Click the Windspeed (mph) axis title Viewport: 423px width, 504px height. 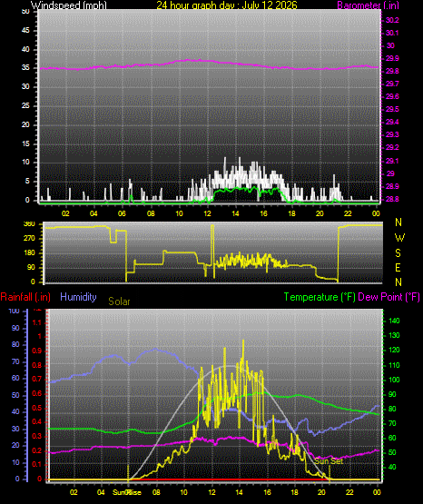[x=69, y=5]
